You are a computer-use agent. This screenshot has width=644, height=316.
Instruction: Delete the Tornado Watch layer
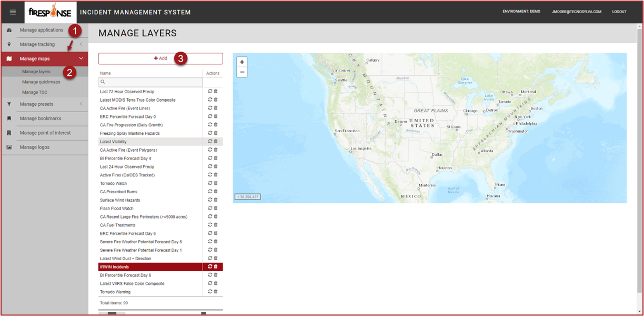click(x=216, y=183)
